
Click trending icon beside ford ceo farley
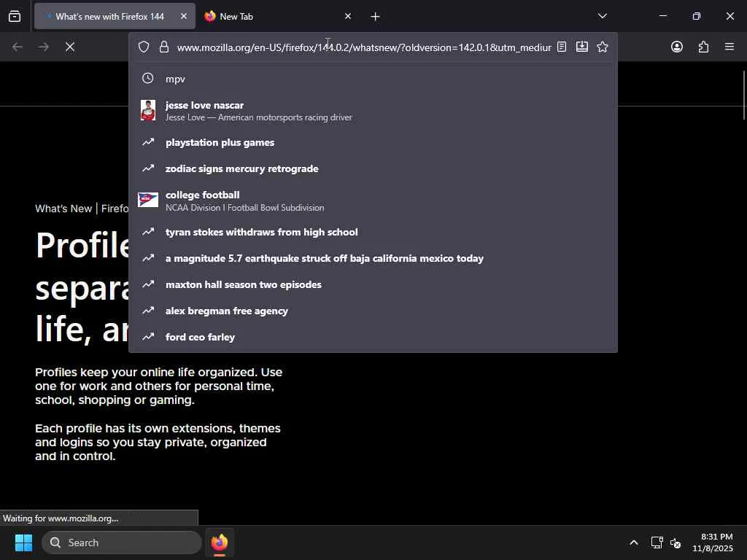(148, 336)
